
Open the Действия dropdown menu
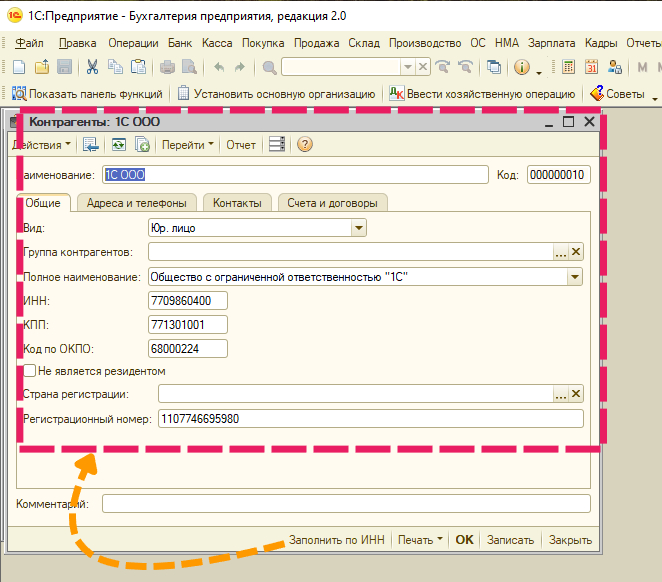click(x=41, y=145)
